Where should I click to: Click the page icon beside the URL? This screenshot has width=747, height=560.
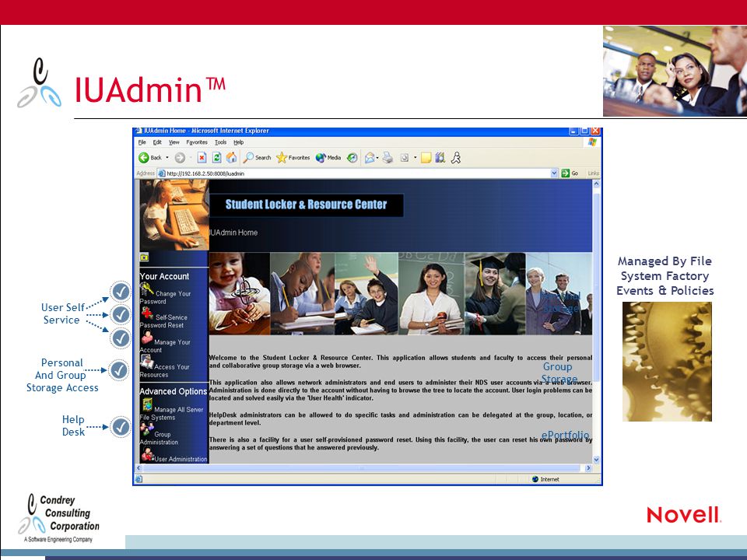coord(162,173)
